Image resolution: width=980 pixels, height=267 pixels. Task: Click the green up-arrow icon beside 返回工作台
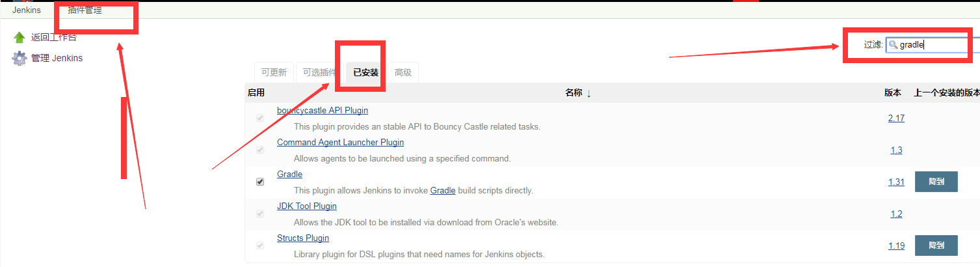coord(20,37)
